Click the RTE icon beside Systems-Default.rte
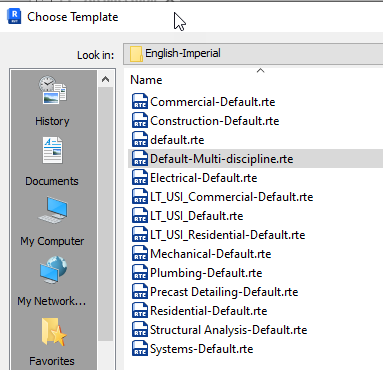 point(140,349)
